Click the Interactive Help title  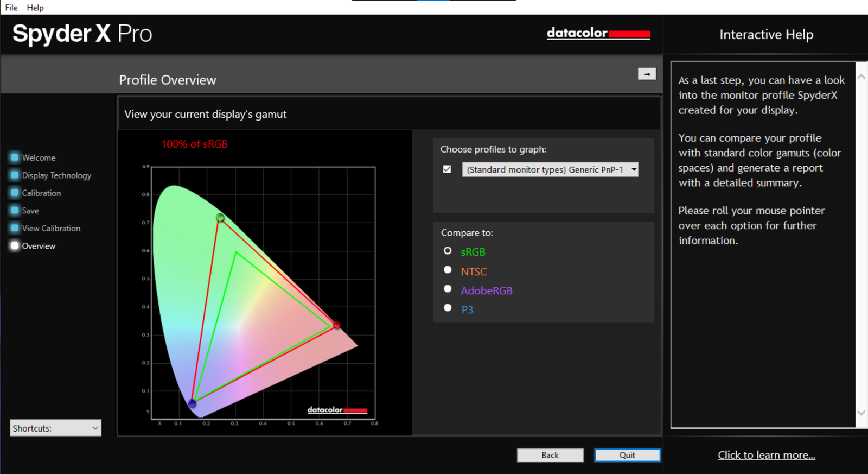tap(767, 35)
